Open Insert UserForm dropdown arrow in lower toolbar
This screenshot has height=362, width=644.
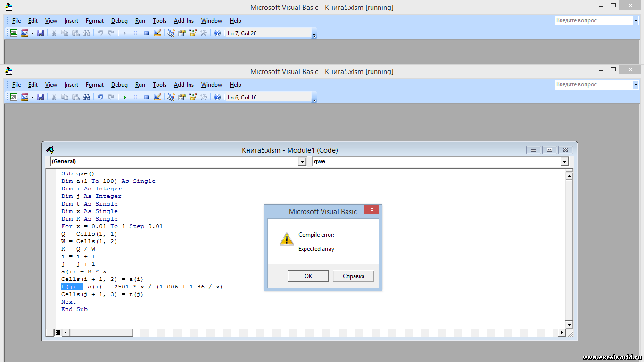(x=32, y=98)
